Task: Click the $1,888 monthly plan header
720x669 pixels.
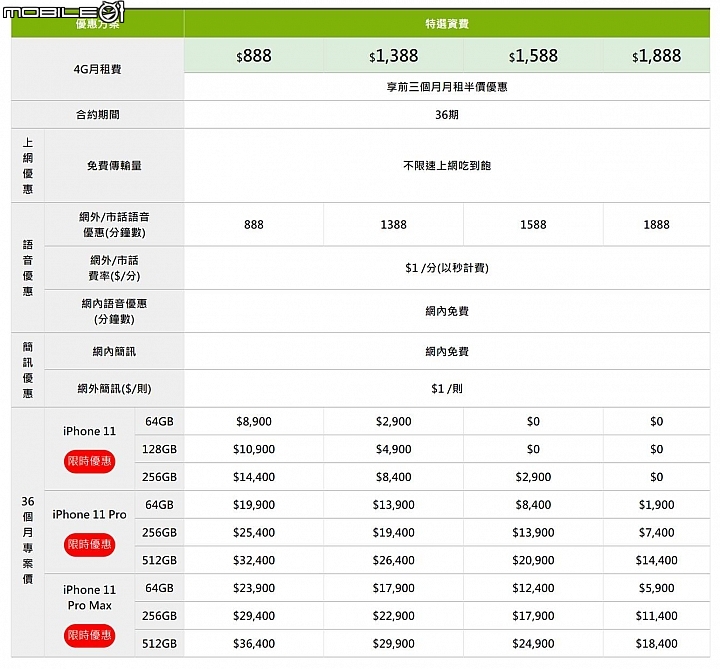Action: [x=656, y=56]
